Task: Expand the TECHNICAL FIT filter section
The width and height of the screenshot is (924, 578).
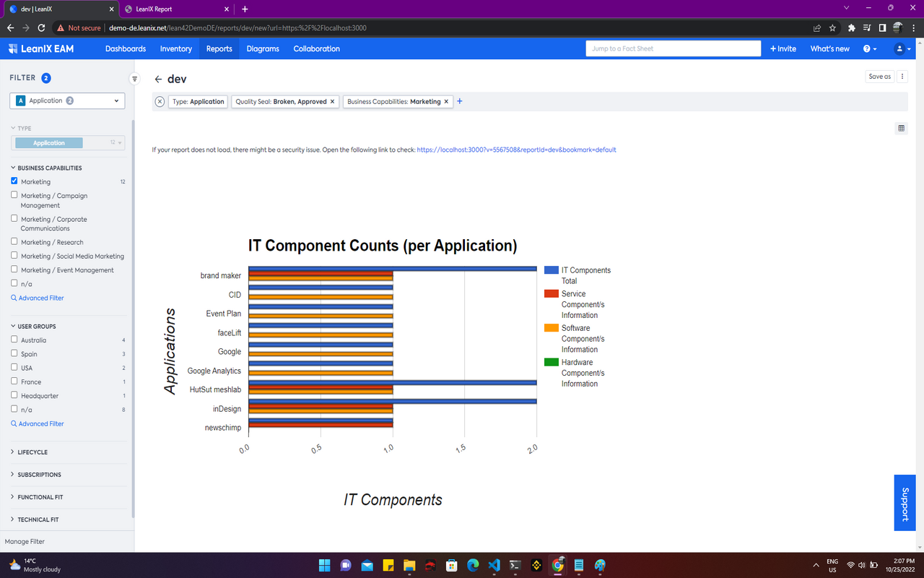Action: point(35,519)
